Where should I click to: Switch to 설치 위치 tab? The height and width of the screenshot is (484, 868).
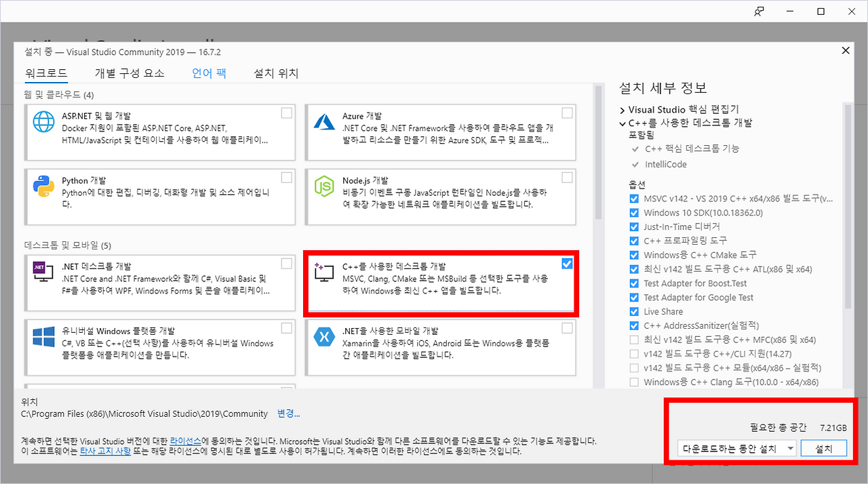(x=276, y=73)
